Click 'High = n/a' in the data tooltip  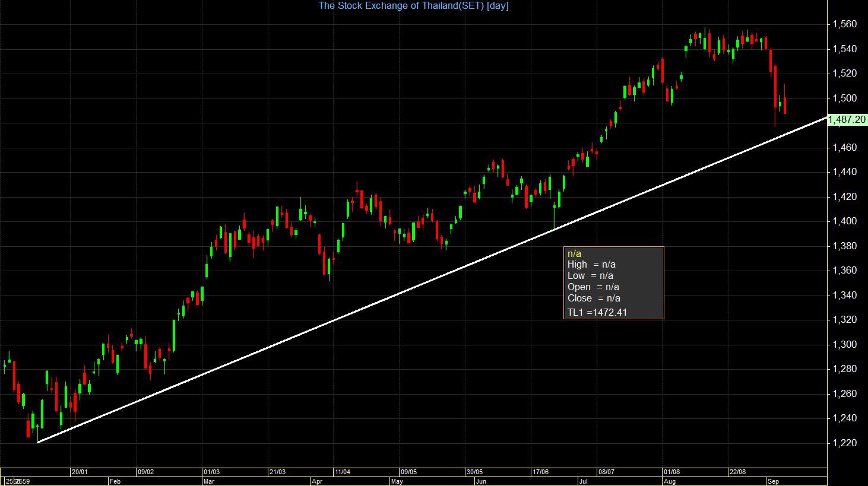591,265
